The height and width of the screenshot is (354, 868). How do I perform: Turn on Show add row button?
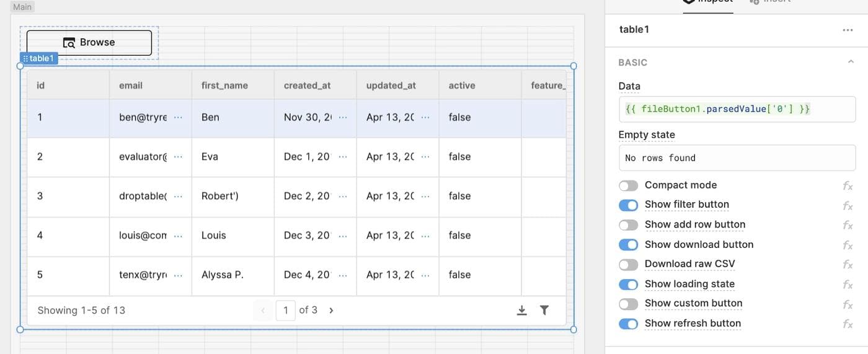point(628,225)
